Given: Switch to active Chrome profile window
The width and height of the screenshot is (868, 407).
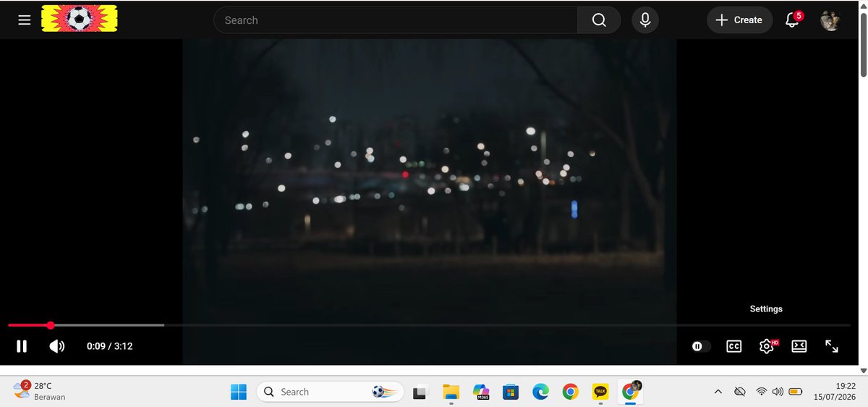Looking at the screenshot, I should click(x=631, y=392).
